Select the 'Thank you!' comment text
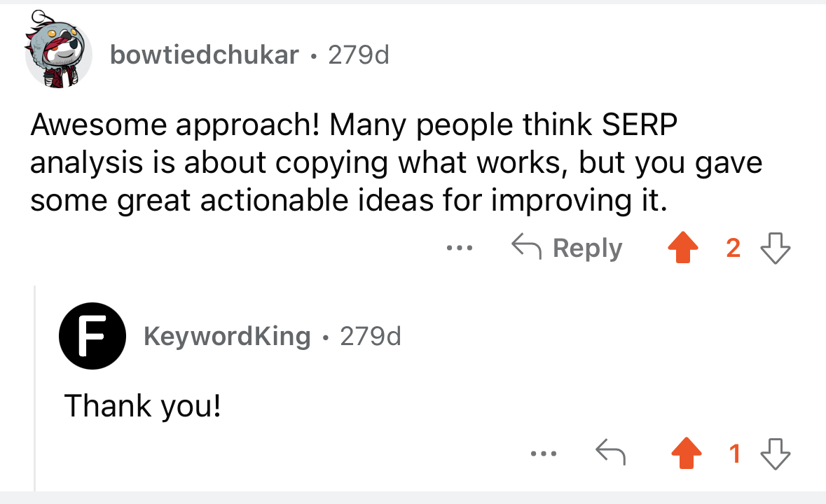The width and height of the screenshot is (826, 504). coord(142,406)
